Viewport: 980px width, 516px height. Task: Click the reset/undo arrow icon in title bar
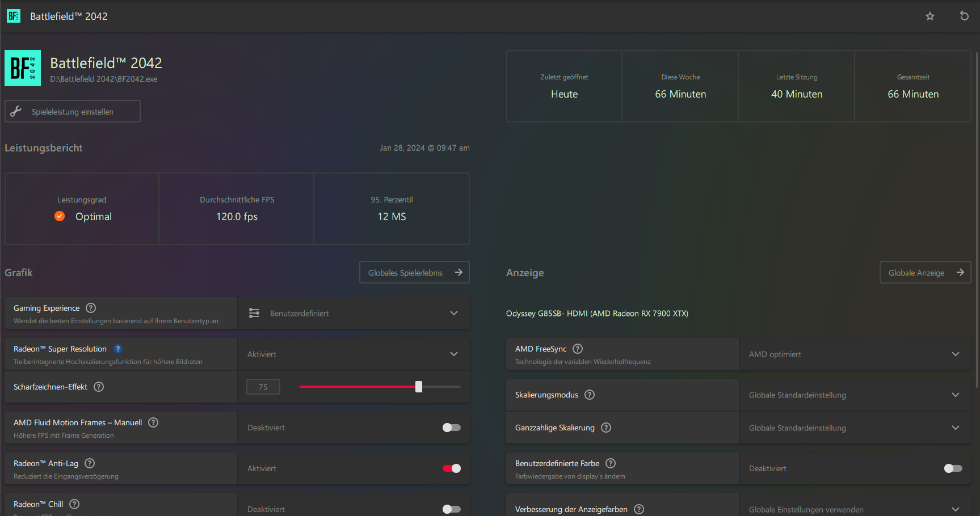pos(964,16)
